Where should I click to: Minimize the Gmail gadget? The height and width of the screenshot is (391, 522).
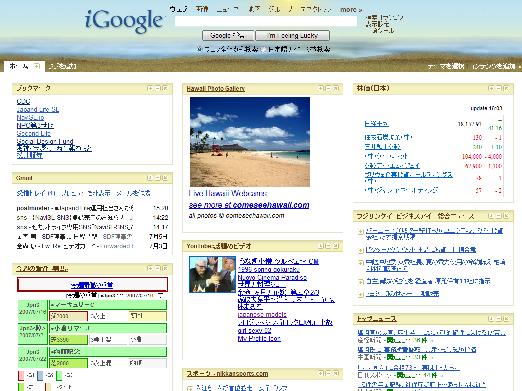(158, 178)
